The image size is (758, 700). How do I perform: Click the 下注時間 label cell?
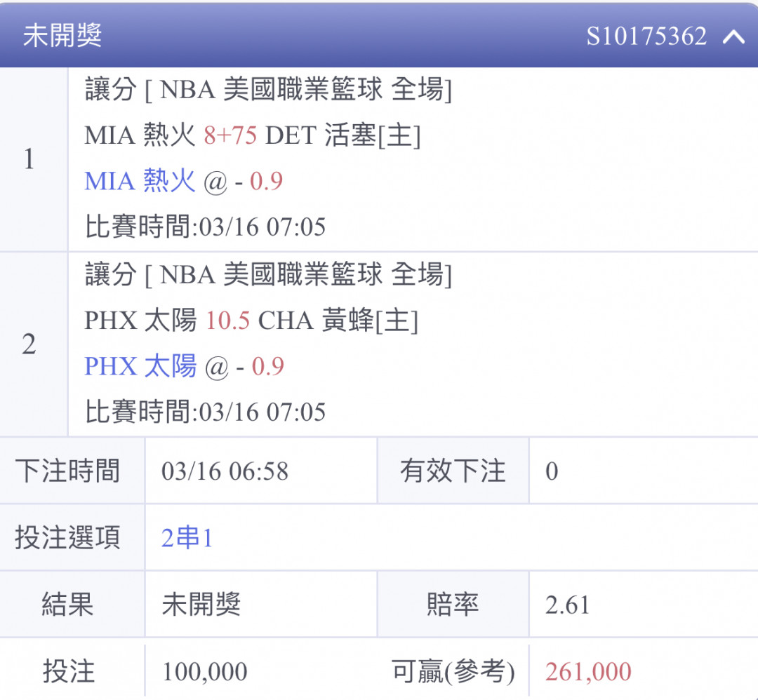pyautogui.click(x=68, y=471)
